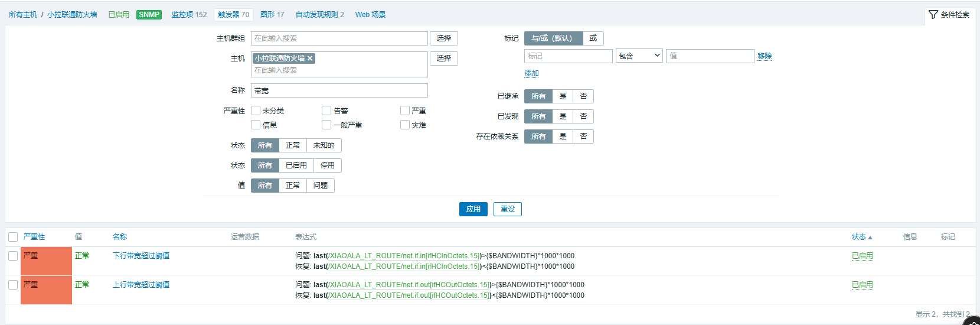Tick the 告警 severity checkbox
Viewport: 980px width, 325px height.
[326, 110]
